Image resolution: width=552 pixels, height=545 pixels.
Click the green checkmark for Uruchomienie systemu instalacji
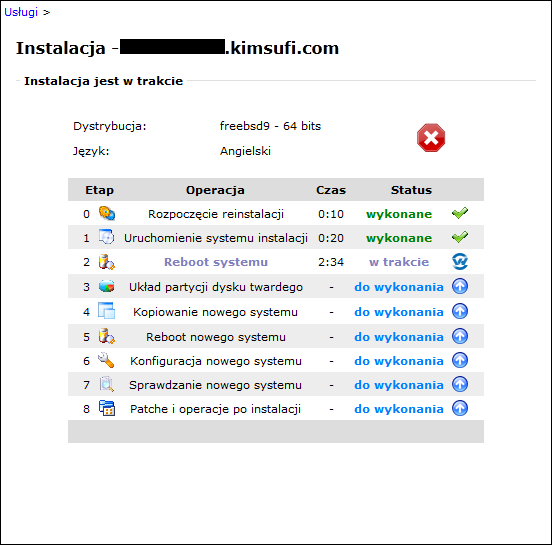click(x=460, y=237)
